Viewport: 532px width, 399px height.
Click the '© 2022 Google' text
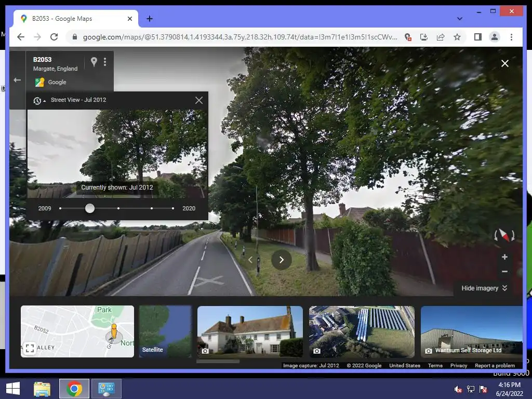[364, 365]
